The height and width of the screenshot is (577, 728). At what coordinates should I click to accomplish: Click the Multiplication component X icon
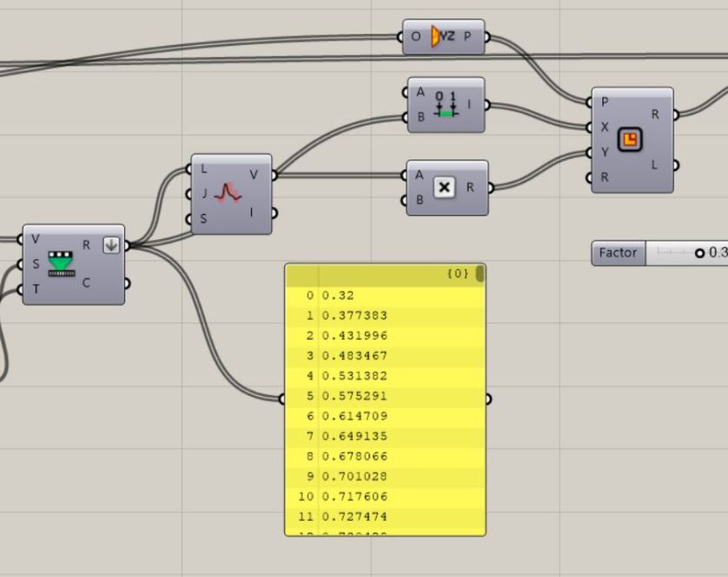coord(445,187)
